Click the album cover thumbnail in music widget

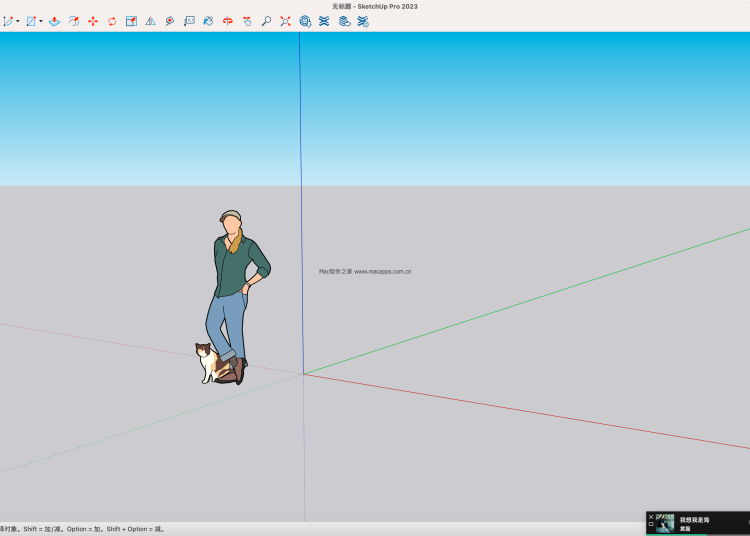click(x=665, y=523)
